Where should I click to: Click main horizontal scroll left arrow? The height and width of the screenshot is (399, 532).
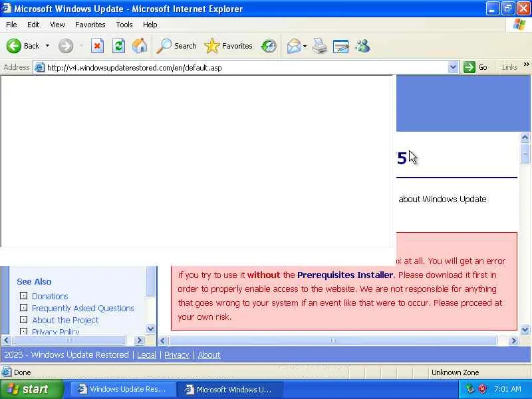click(x=162, y=340)
